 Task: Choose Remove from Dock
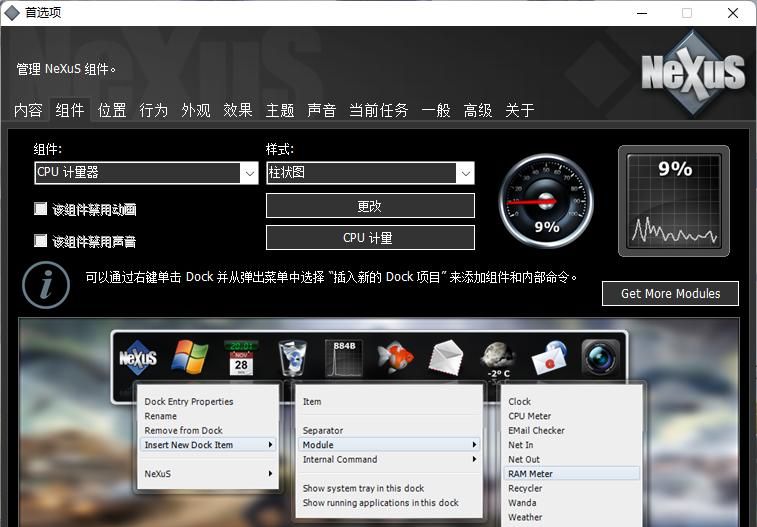(x=183, y=430)
